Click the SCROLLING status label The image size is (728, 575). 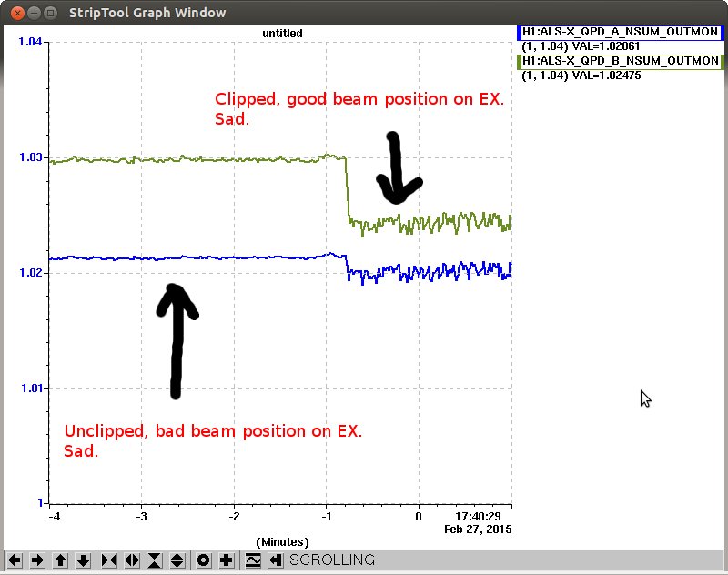(332, 560)
